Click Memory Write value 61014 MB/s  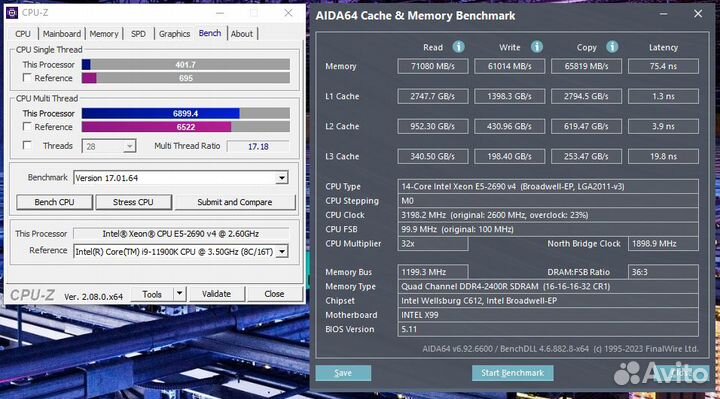click(509, 66)
